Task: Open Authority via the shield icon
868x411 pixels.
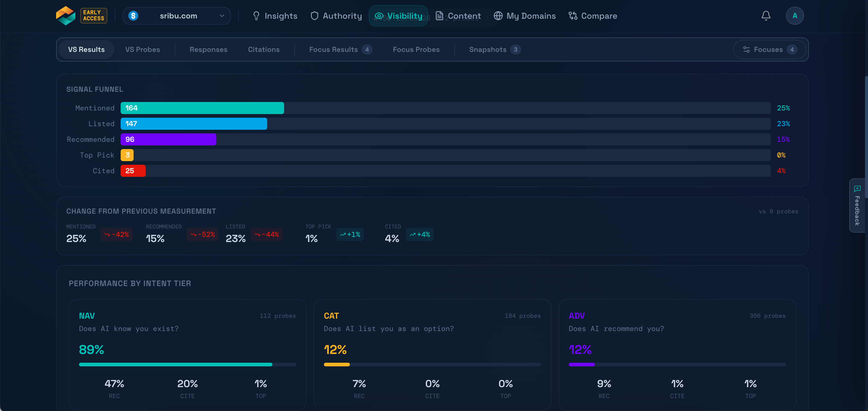Action: (x=314, y=16)
